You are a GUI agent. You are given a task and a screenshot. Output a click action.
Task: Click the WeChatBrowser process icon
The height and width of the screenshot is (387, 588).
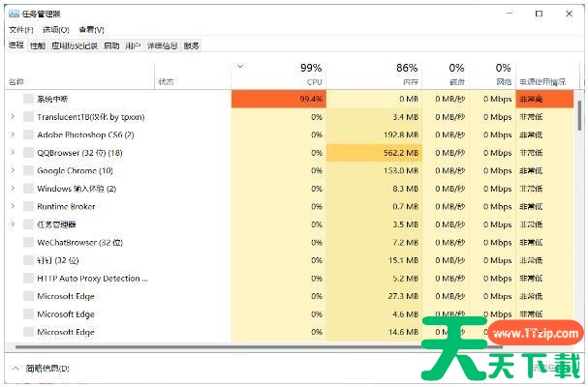[28, 243]
